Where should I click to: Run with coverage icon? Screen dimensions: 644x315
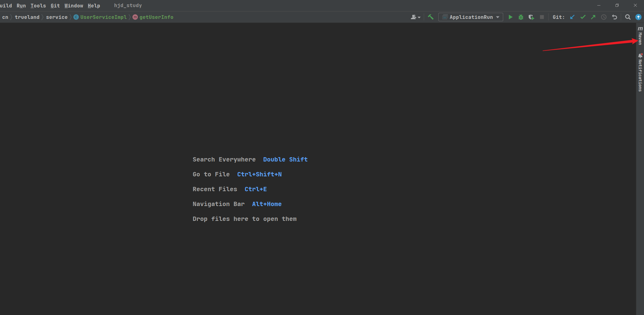(x=531, y=17)
